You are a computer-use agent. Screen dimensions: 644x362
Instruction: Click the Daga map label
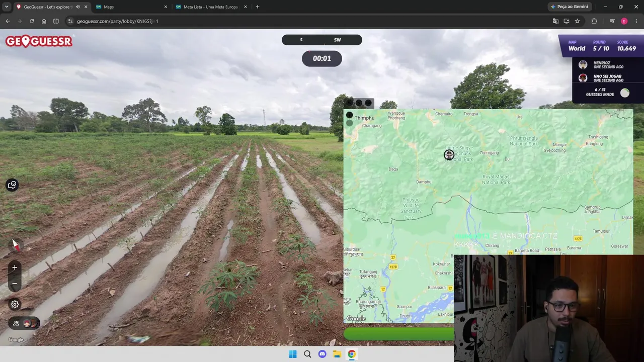click(393, 169)
